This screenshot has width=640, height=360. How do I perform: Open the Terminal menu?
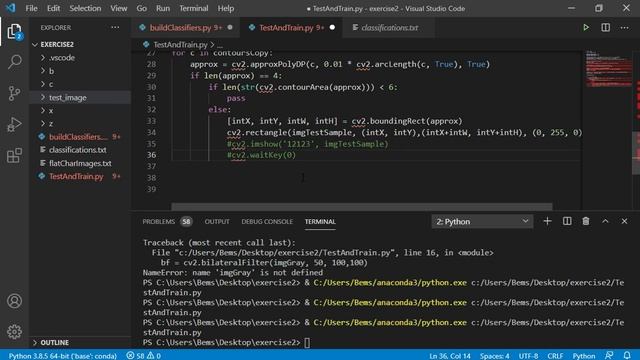(193, 8)
